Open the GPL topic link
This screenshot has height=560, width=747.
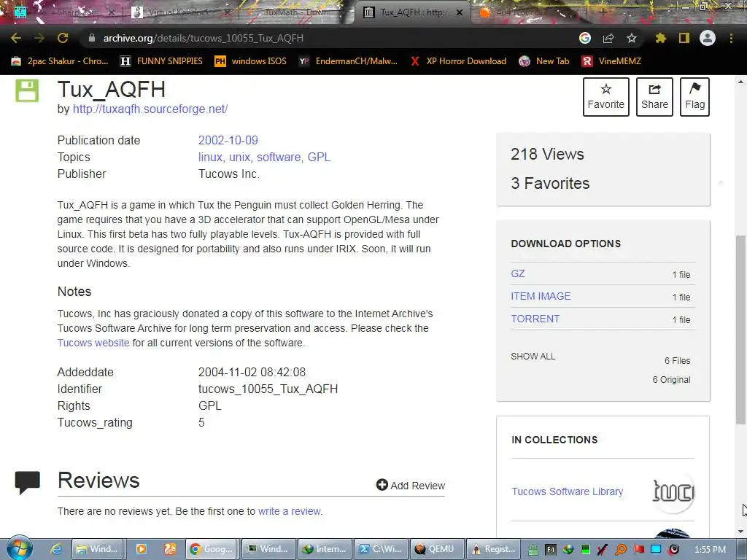click(x=319, y=157)
